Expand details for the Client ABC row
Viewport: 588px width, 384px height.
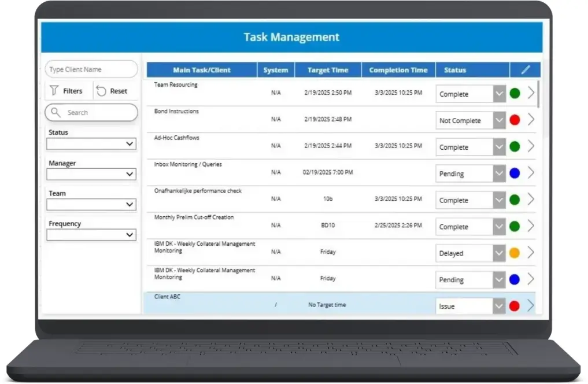(x=530, y=306)
